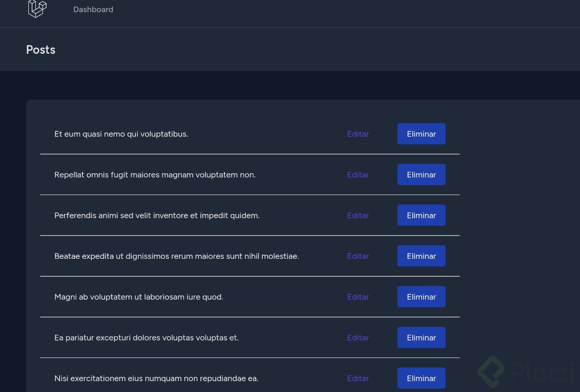The width and height of the screenshot is (580, 392).
Task: Hit Eliminar on "Beatae expedita" post
Action: [x=421, y=256]
